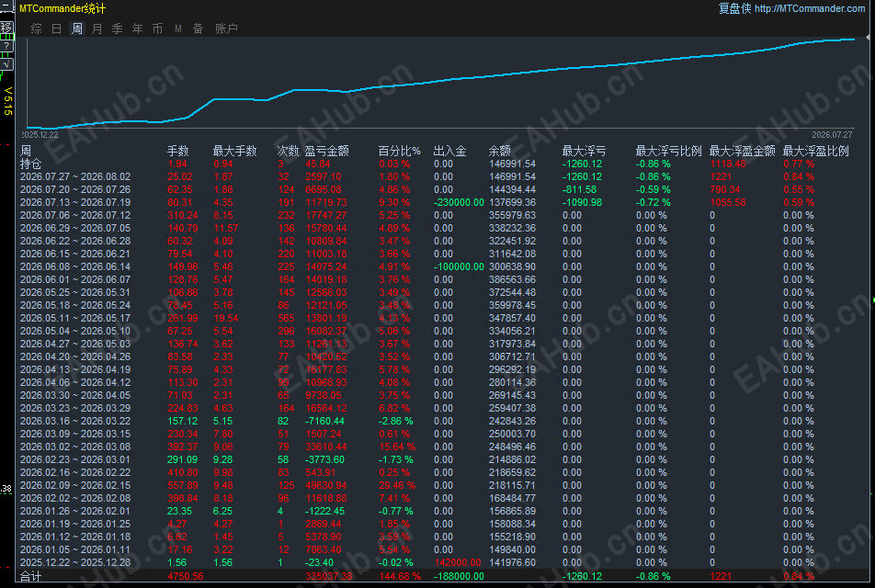Click the 最大手数 column header

(x=234, y=151)
